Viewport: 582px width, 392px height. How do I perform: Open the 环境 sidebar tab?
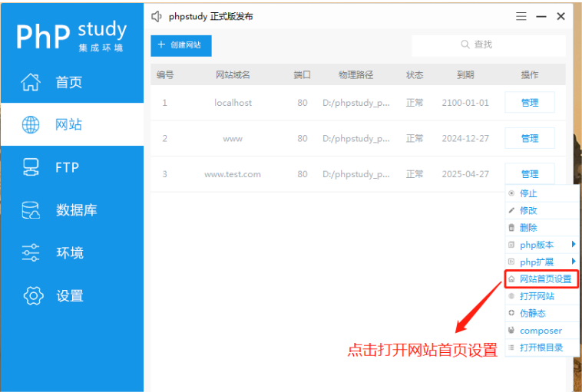[72, 253]
